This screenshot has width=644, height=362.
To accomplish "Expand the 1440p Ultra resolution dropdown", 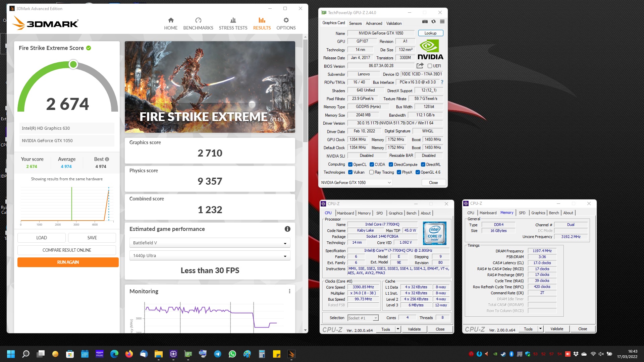I will click(x=210, y=255).
